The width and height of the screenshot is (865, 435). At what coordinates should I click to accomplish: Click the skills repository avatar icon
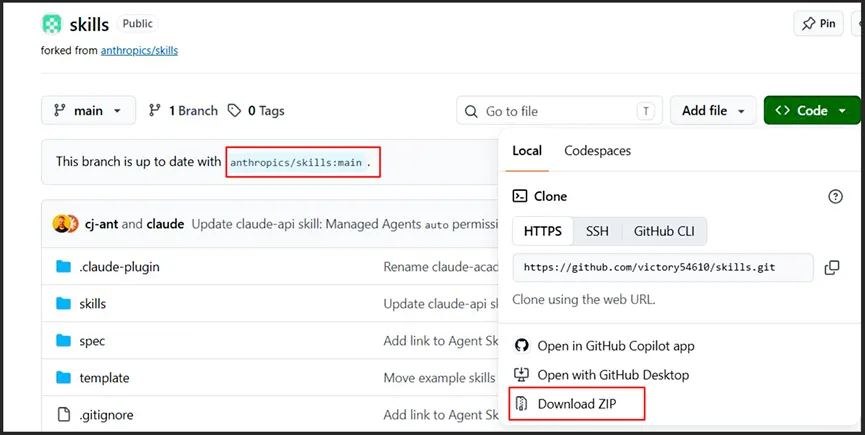(52, 24)
